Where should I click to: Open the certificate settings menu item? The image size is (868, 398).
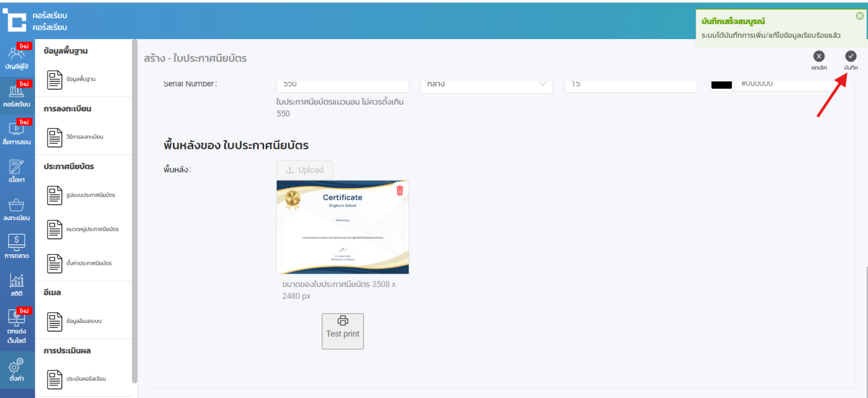[84, 263]
